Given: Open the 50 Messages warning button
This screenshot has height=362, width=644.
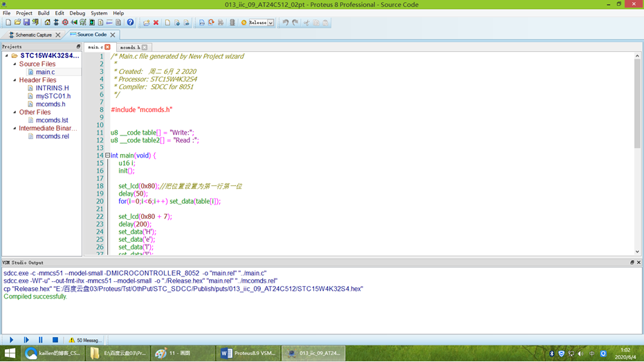Looking at the screenshot, I should click(84, 340).
